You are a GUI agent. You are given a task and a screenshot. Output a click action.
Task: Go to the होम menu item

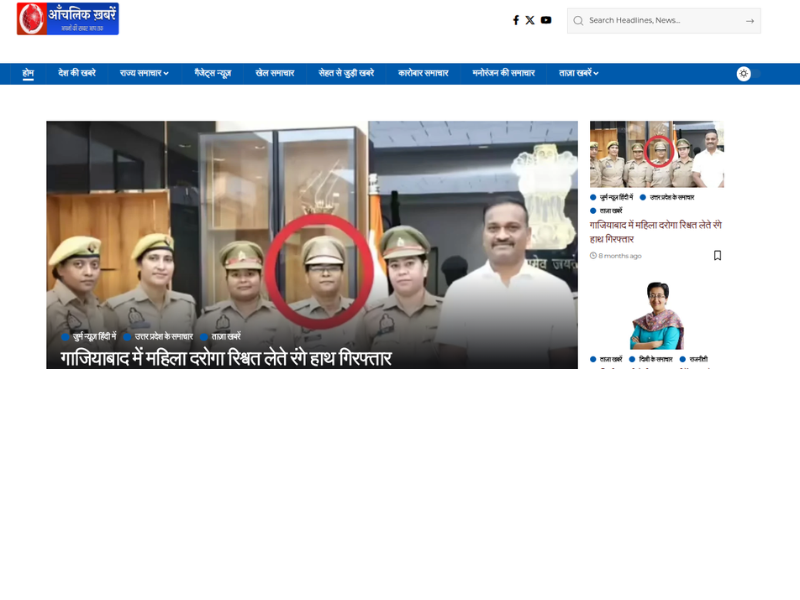[x=28, y=73]
